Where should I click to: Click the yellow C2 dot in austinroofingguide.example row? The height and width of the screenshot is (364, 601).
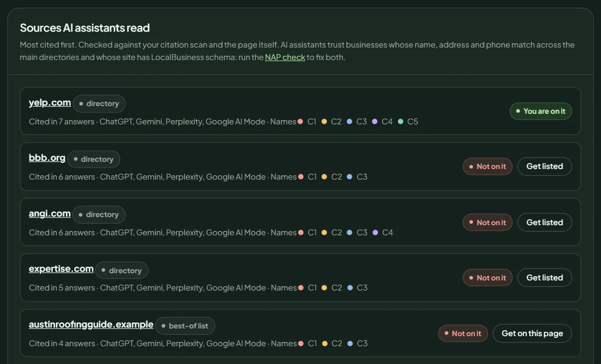click(x=325, y=343)
